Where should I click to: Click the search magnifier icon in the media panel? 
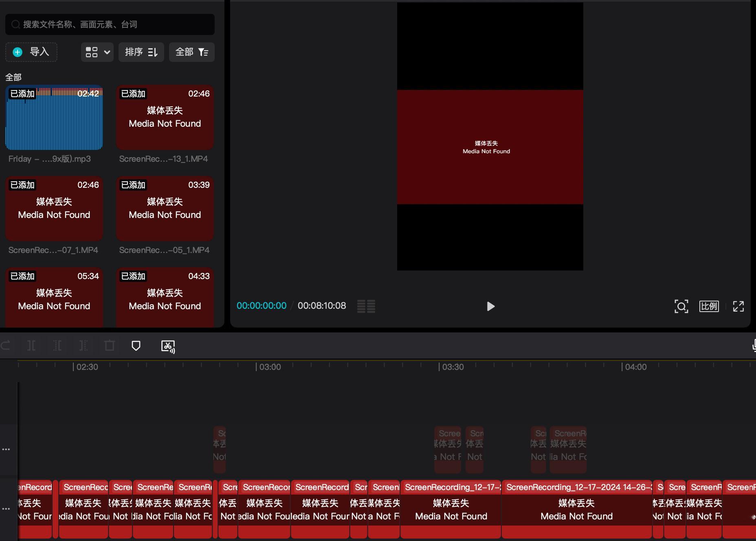[15, 24]
